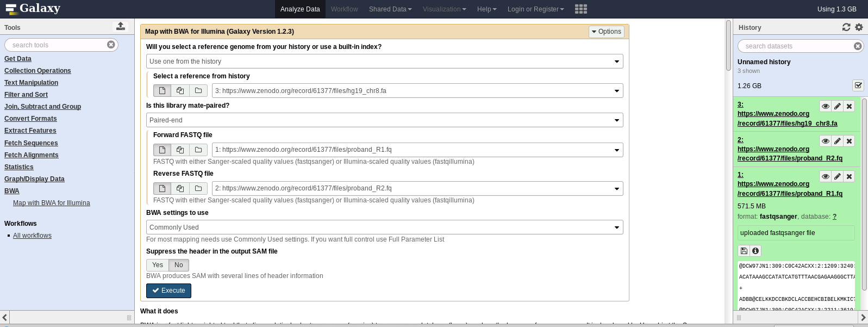Set Suppress SAM header to No
Screen dimensions: 868x327
coord(178,265)
